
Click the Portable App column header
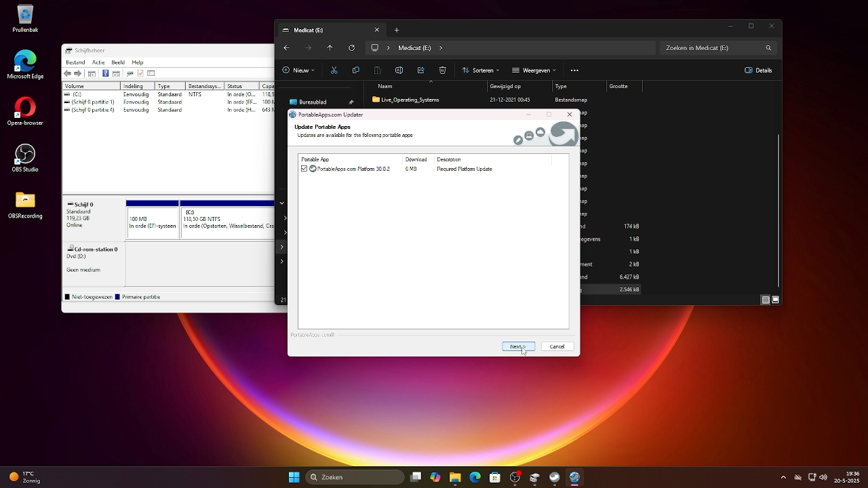350,159
